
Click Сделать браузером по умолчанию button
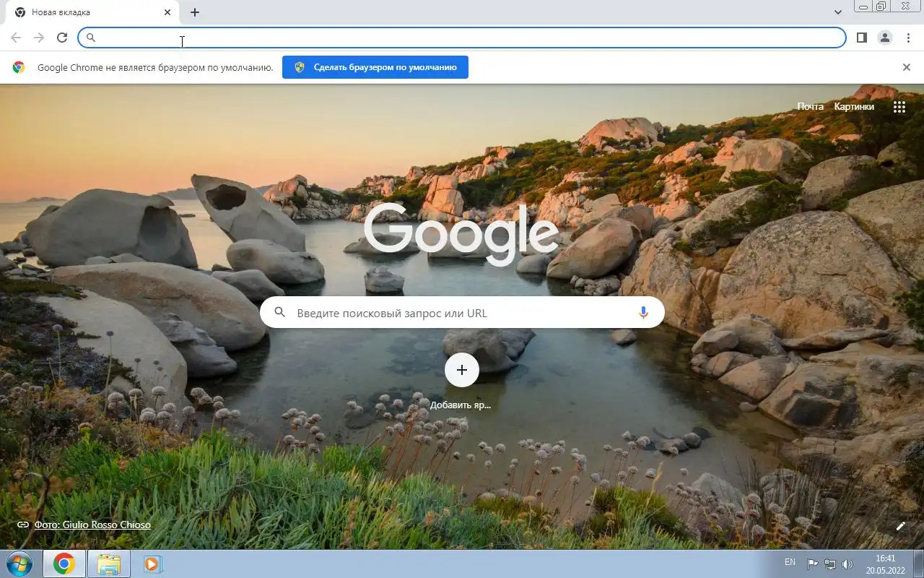375,67
